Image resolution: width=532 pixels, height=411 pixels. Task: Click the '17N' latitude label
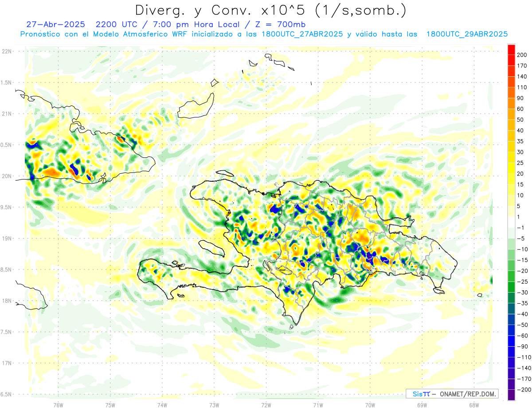point(6,363)
